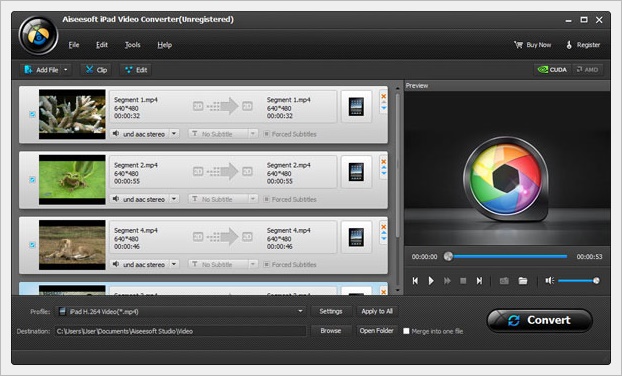Click iPad profile icon for Segment 2.mp4

356,172
